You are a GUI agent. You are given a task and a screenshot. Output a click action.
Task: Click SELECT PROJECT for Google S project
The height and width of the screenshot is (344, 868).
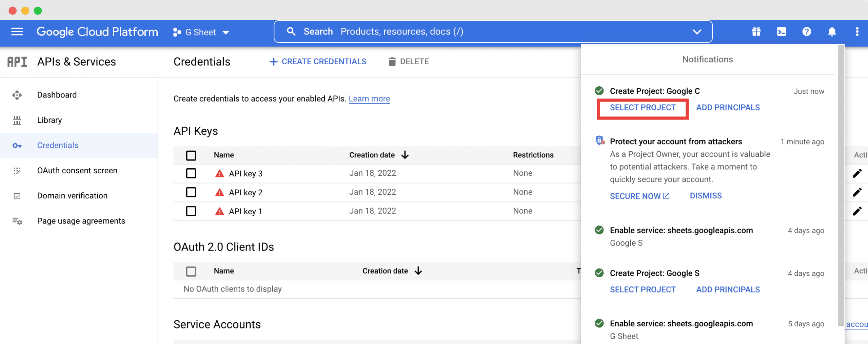point(643,290)
